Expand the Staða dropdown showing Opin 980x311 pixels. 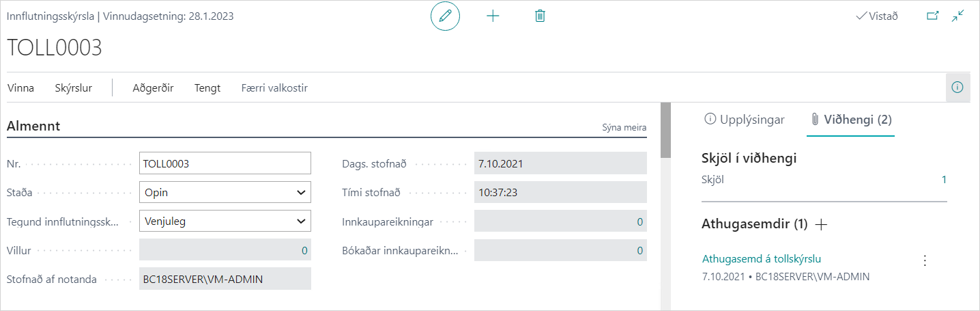[225, 193]
